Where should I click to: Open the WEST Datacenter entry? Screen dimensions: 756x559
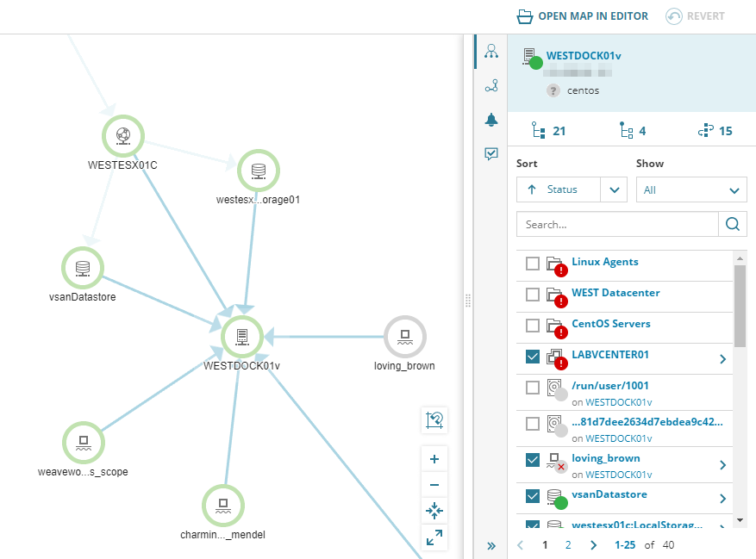[614, 292]
